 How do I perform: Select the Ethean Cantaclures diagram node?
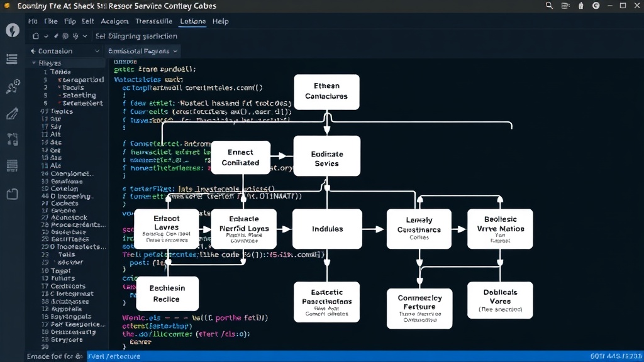pos(326,92)
